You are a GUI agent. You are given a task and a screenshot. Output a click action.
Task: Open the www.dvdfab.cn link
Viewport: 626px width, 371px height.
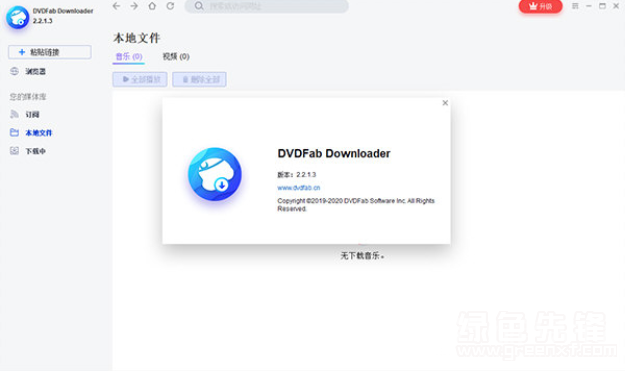click(299, 188)
